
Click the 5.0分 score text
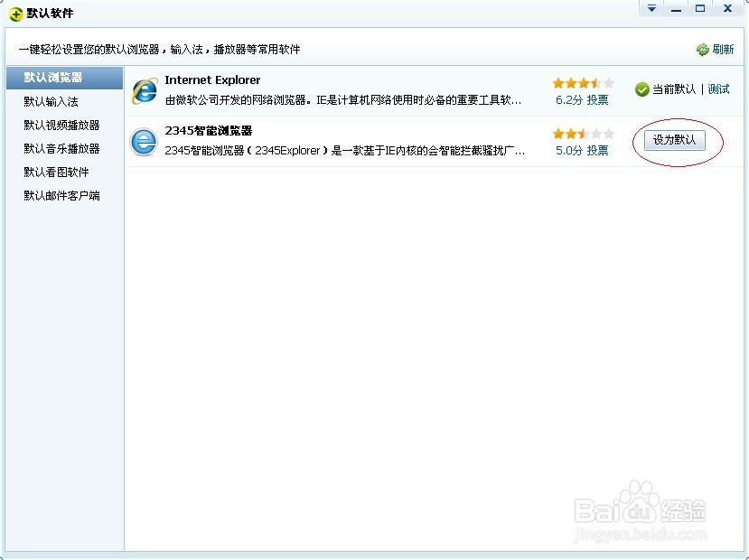coord(569,151)
